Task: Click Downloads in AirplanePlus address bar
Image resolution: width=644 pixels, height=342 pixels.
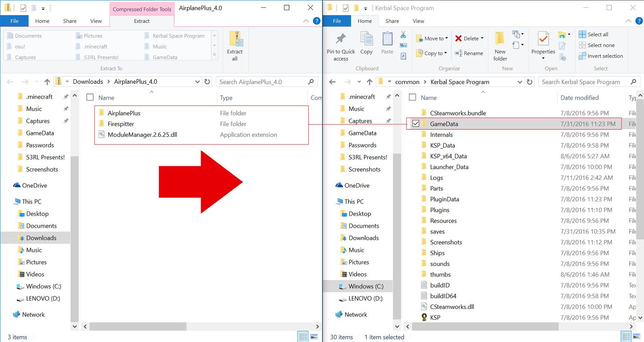Action: click(88, 82)
